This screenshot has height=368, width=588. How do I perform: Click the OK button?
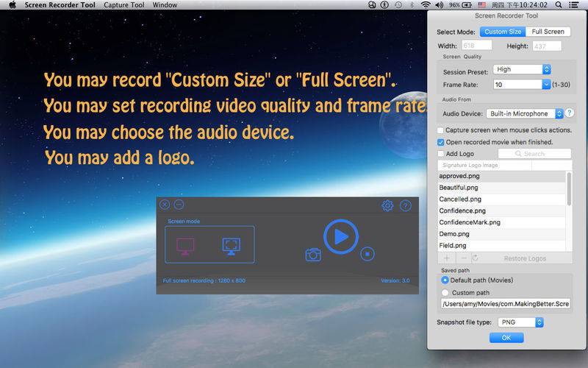(506, 338)
